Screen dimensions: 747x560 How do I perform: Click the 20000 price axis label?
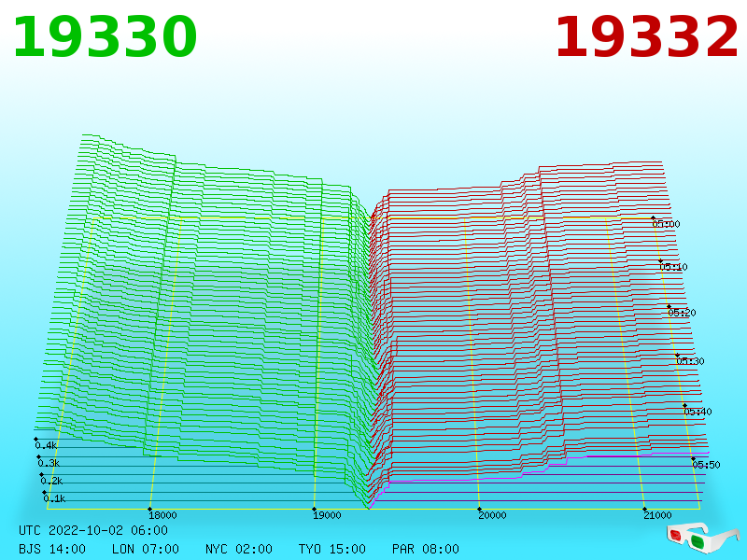(x=492, y=515)
